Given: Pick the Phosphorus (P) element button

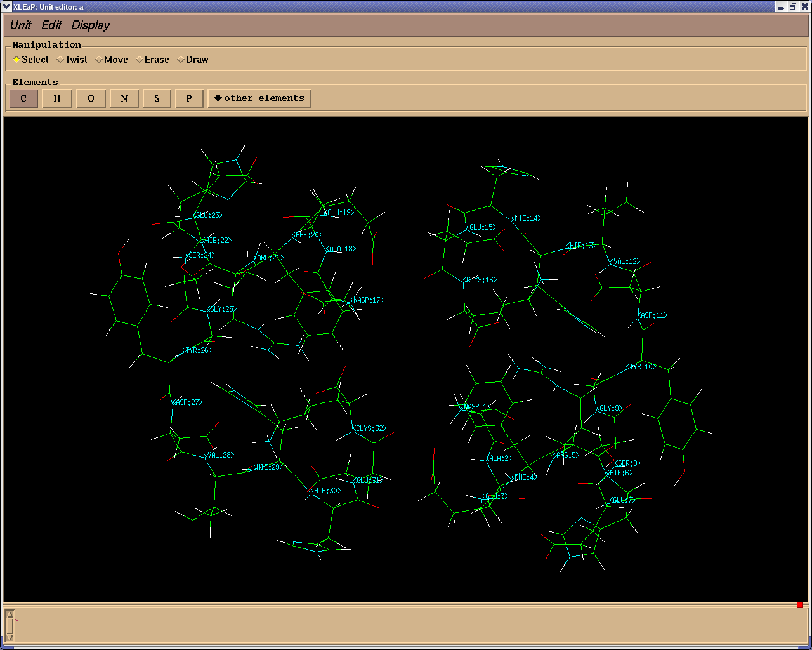Looking at the screenshot, I should click(189, 98).
